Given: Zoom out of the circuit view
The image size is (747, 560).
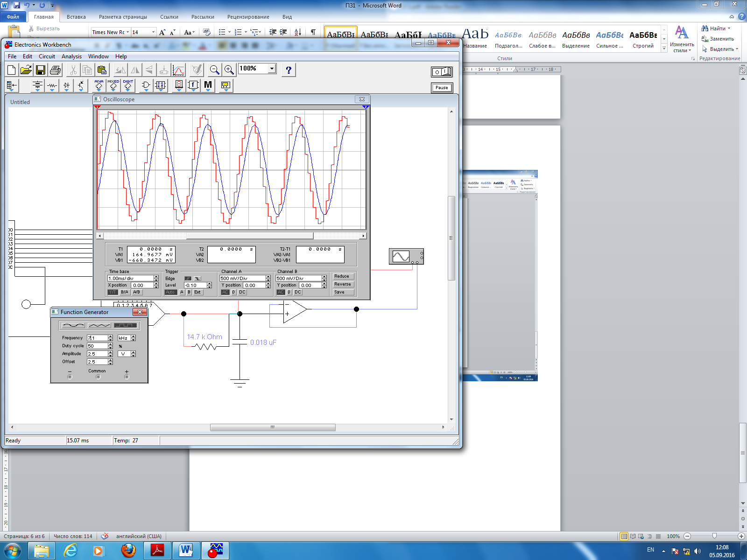Looking at the screenshot, I should (214, 70).
